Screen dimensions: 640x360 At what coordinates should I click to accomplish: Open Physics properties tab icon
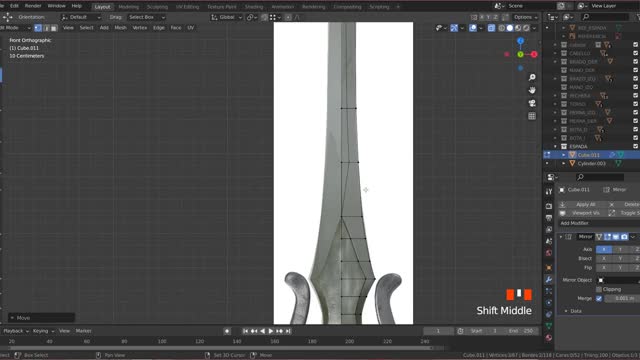tap(549, 303)
